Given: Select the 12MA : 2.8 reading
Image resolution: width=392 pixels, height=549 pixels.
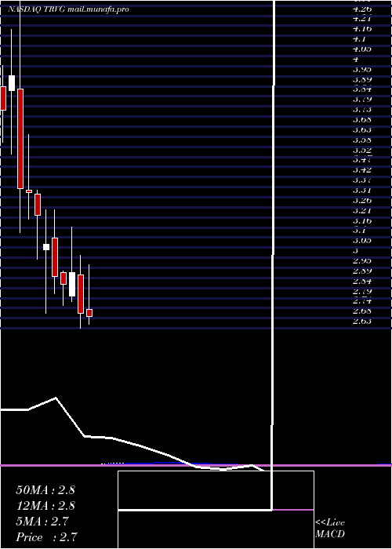Looking at the screenshot, I should (45, 506).
